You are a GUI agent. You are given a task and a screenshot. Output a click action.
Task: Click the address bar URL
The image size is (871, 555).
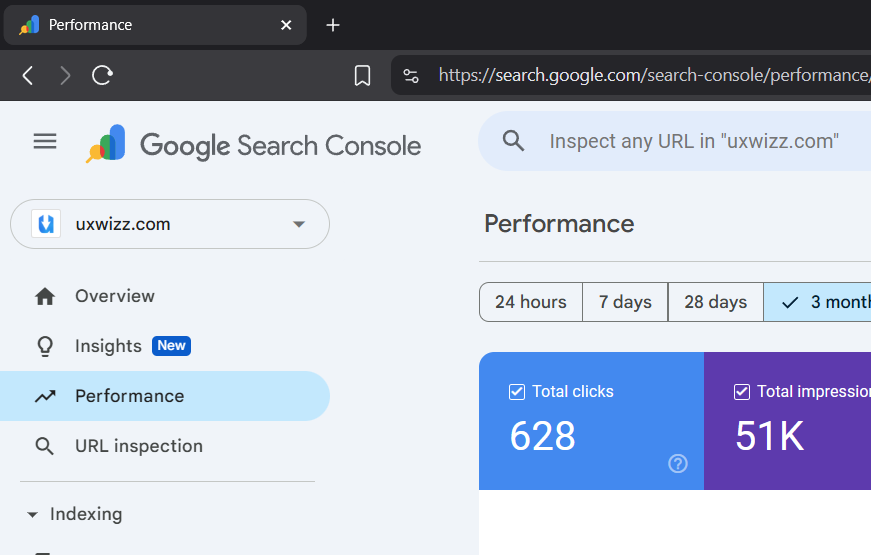(654, 75)
